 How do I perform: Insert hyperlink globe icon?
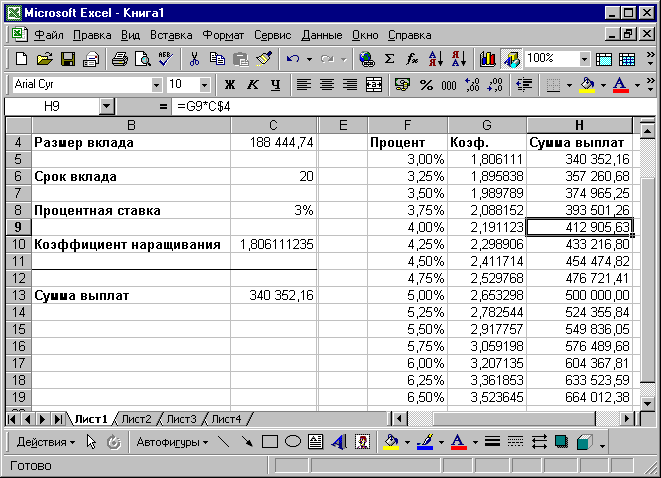click(366, 59)
